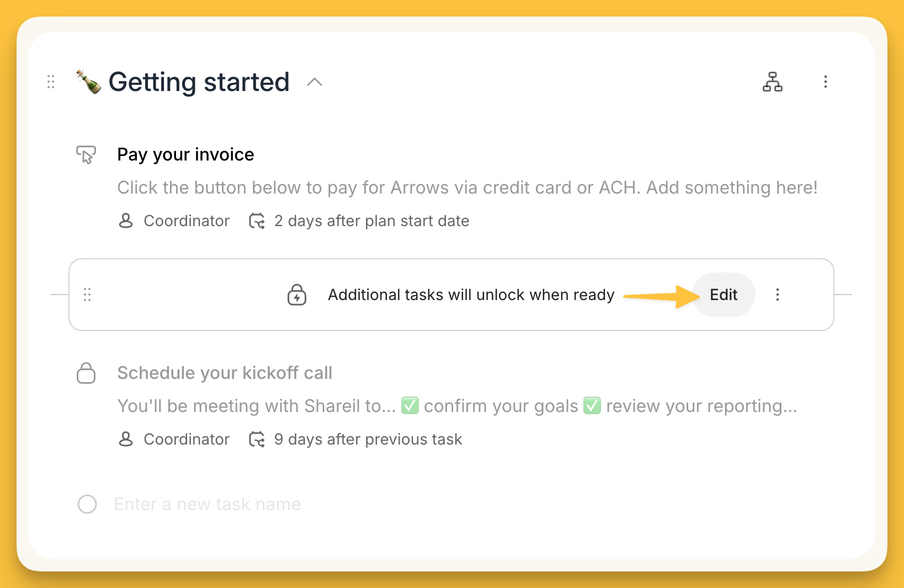904x588 pixels.
Task: Click the Enter a new task name field
Action: click(x=208, y=504)
